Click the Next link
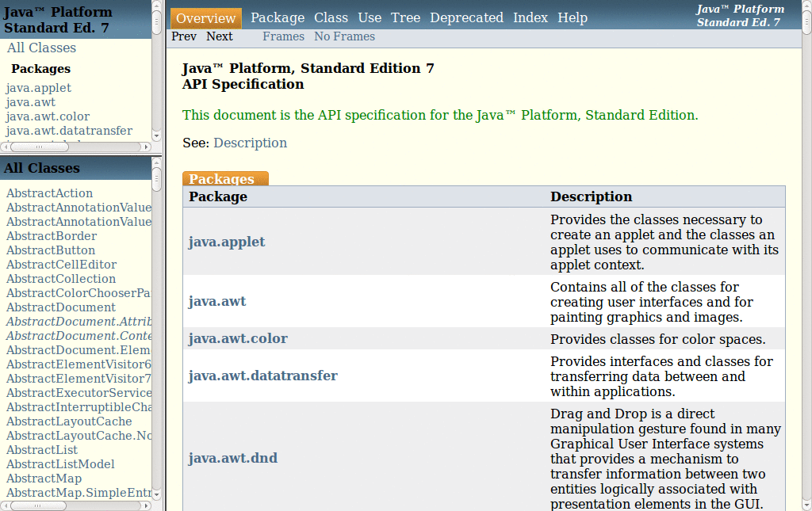 [x=220, y=36]
